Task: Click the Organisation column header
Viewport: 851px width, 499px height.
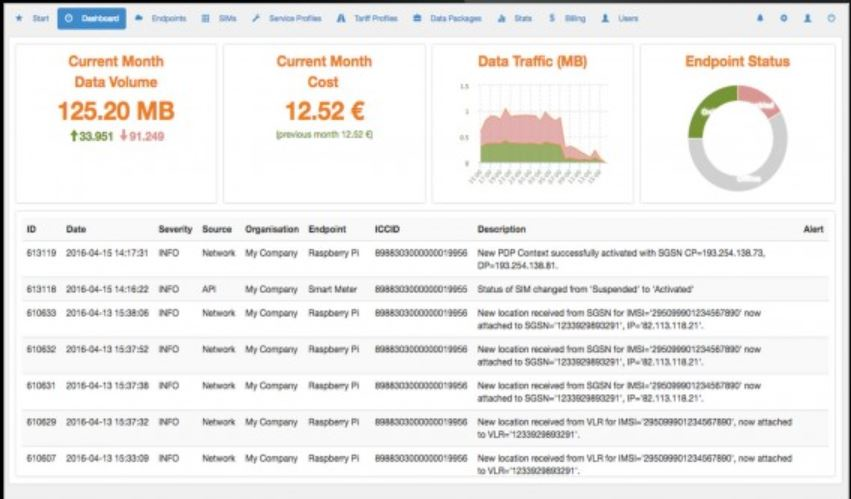Action: [272, 229]
